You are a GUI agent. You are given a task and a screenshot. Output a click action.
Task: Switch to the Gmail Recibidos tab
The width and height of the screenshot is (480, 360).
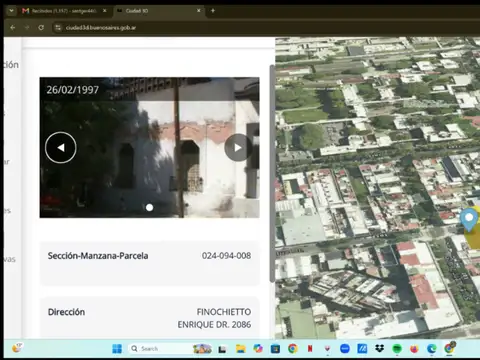(63, 11)
